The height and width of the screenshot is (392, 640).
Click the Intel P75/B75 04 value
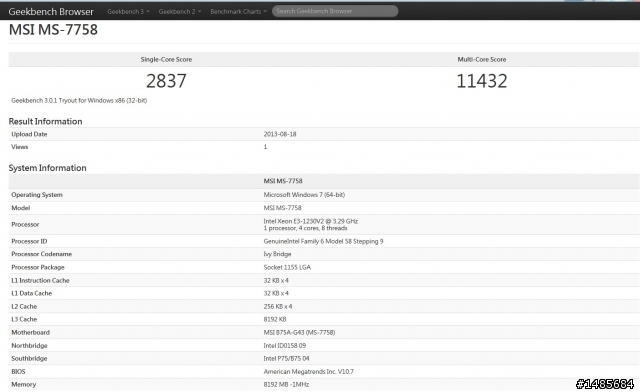286,359
